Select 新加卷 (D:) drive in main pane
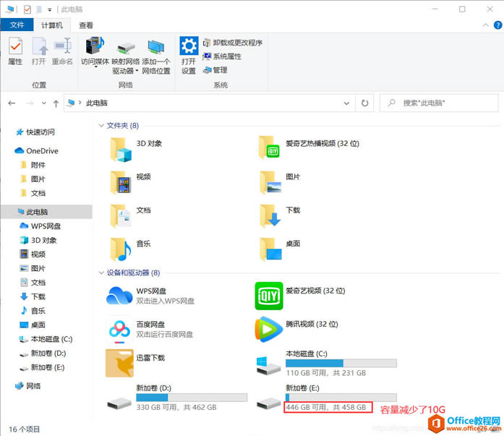504x436 pixels. [176, 398]
